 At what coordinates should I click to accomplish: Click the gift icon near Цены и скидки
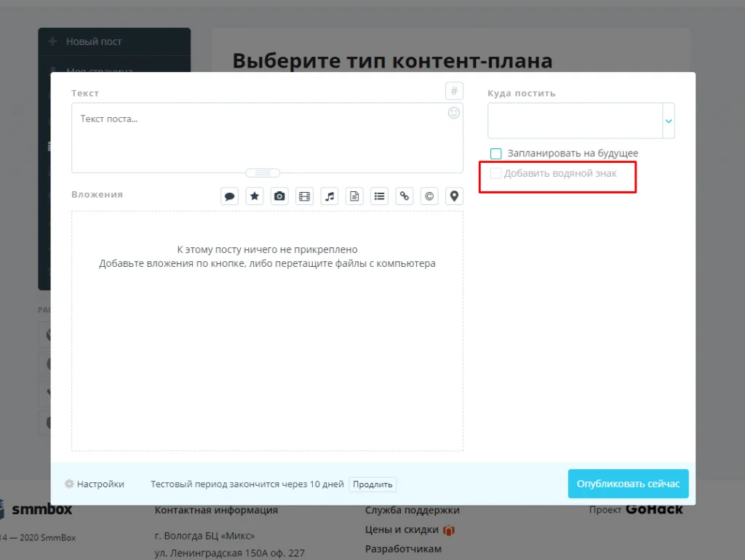point(448,530)
